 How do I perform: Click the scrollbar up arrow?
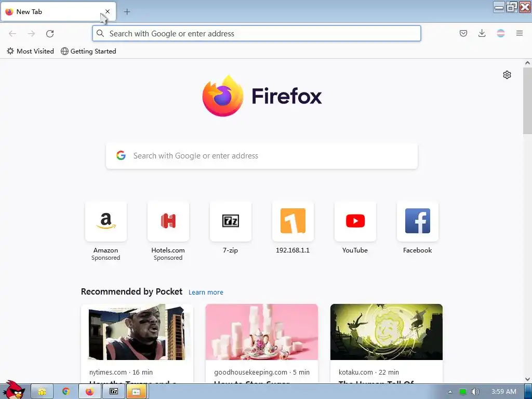click(527, 63)
